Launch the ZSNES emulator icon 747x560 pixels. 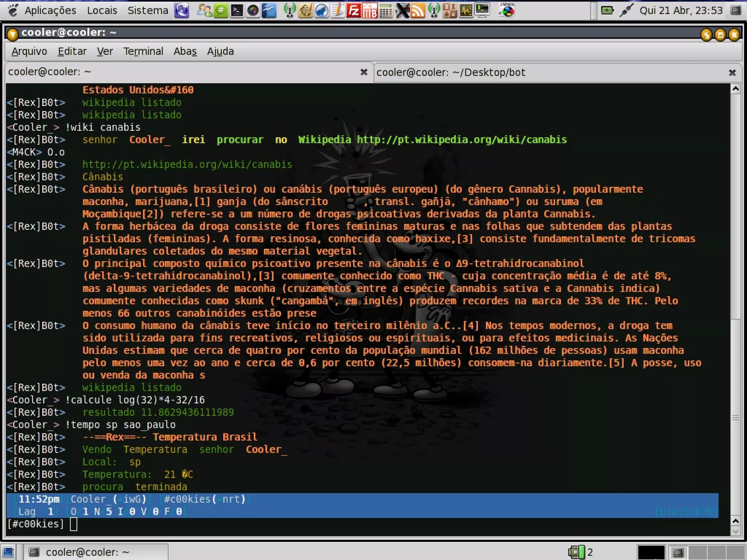coord(507,10)
